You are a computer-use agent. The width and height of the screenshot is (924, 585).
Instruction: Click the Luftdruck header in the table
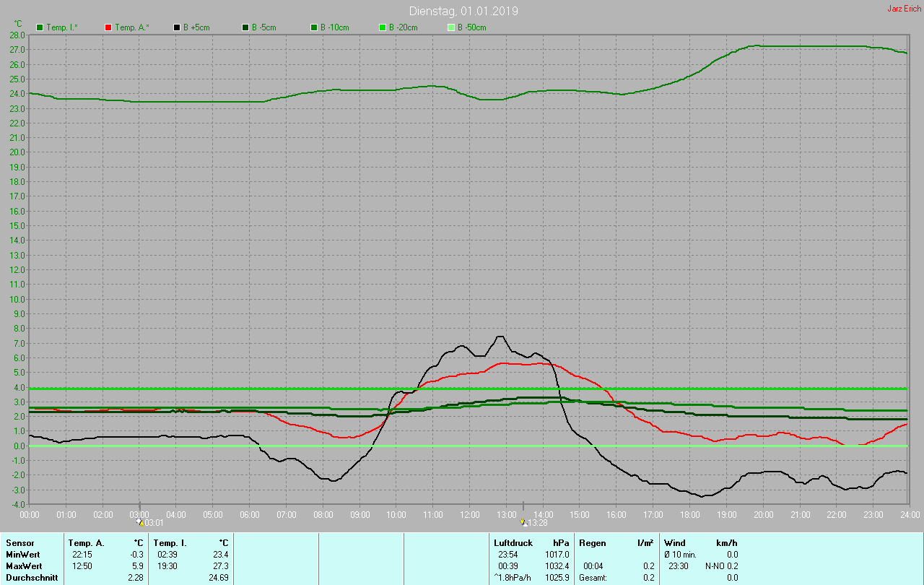click(x=513, y=542)
